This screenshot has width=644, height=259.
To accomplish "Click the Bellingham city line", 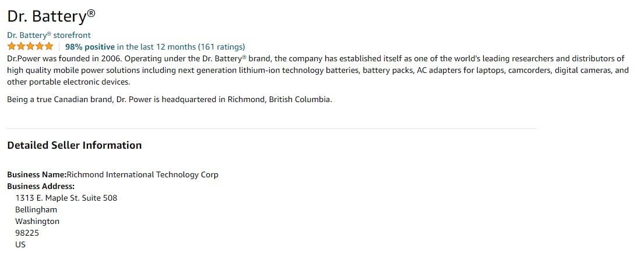I will [36, 209].
